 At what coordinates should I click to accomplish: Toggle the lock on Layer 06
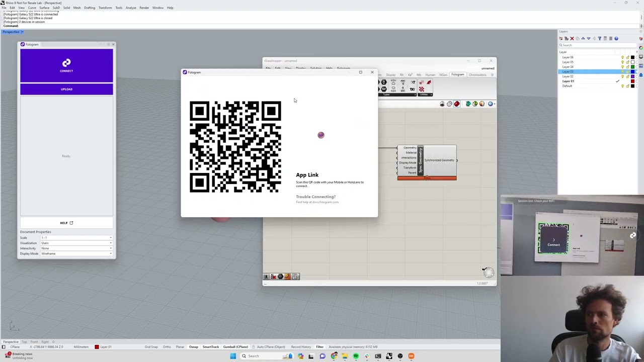627,57
